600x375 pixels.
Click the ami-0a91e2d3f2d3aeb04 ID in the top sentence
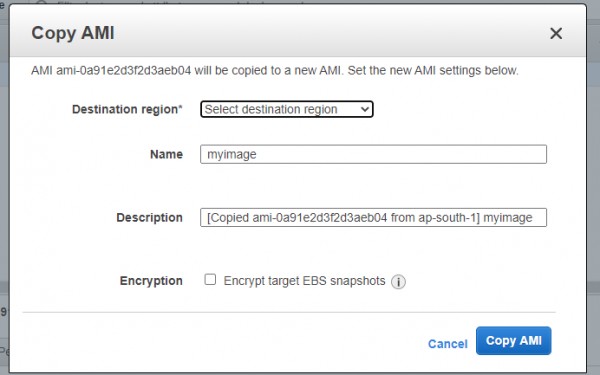pos(123,70)
